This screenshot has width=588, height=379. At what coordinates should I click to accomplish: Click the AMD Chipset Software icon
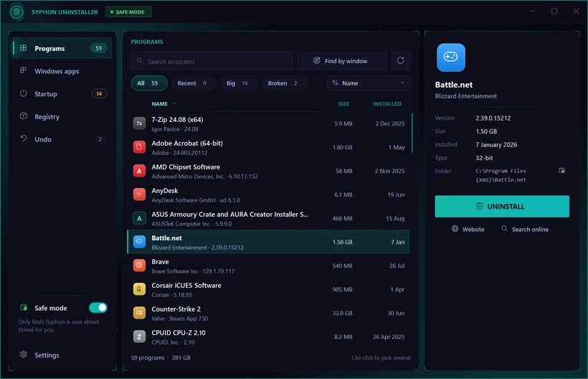click(x=139, y=171)
